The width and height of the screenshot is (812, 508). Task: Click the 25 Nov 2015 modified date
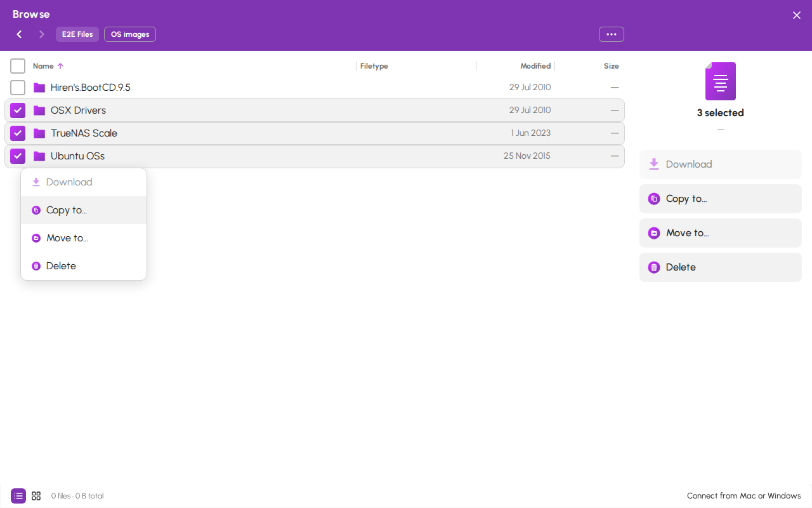click(x=527, y=156)
